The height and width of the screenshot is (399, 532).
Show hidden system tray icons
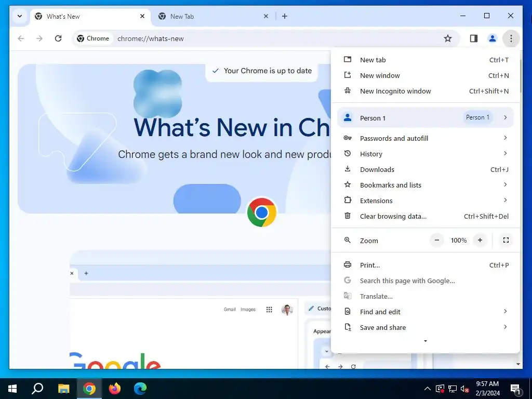428,389
